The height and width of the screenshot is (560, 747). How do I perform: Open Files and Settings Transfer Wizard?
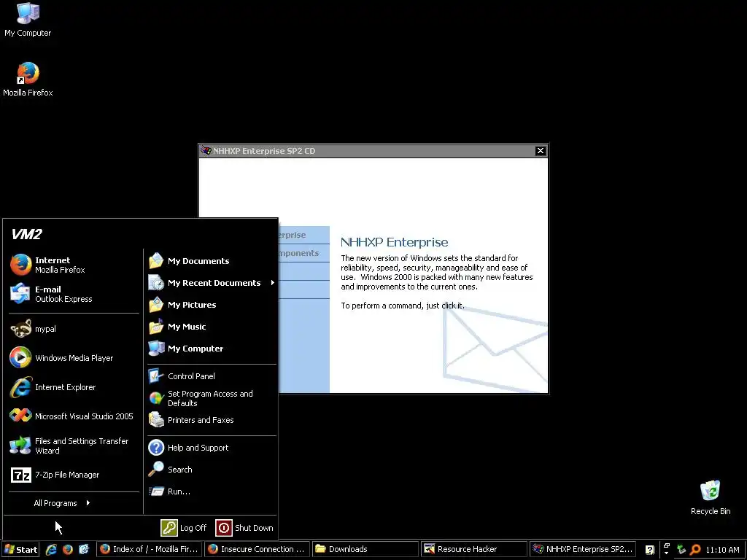tap(74, 446)
